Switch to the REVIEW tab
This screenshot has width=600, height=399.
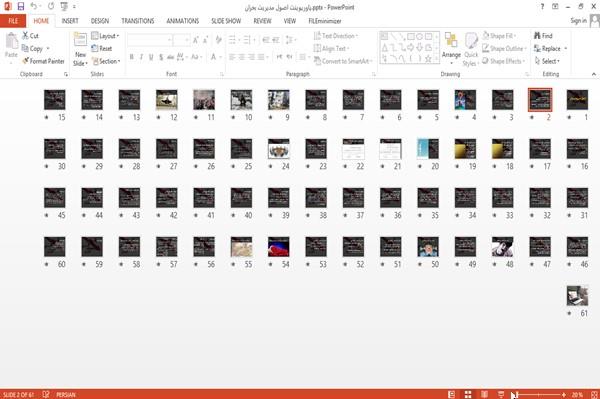tap(262, 21)
